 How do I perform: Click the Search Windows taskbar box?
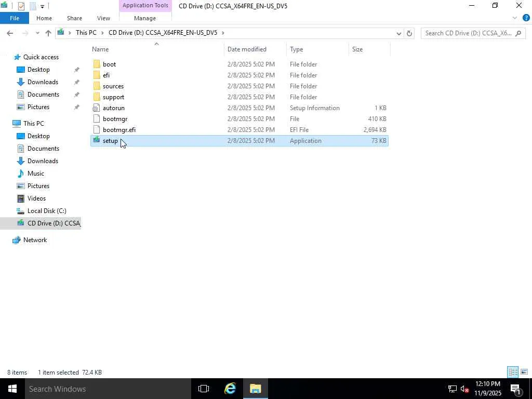click(108, 389)
